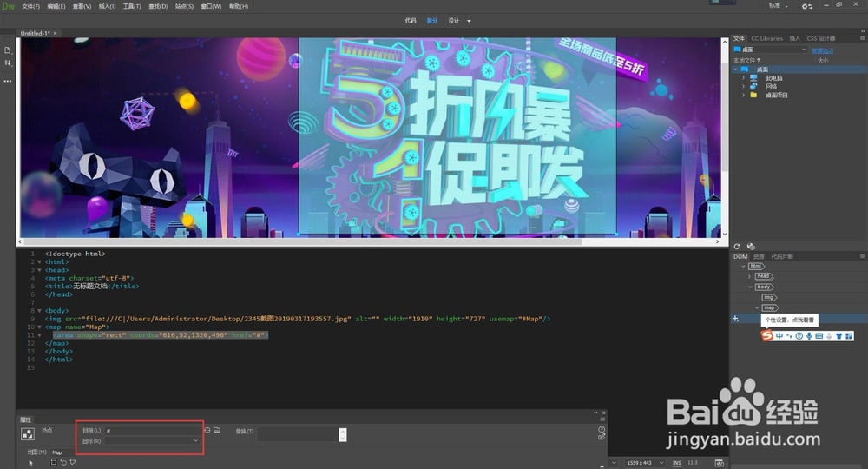The width and height of the screenshot is (868, 469).
Task: Toggle Sogou Chinese/English 中 mode
Action: point(779,336)
